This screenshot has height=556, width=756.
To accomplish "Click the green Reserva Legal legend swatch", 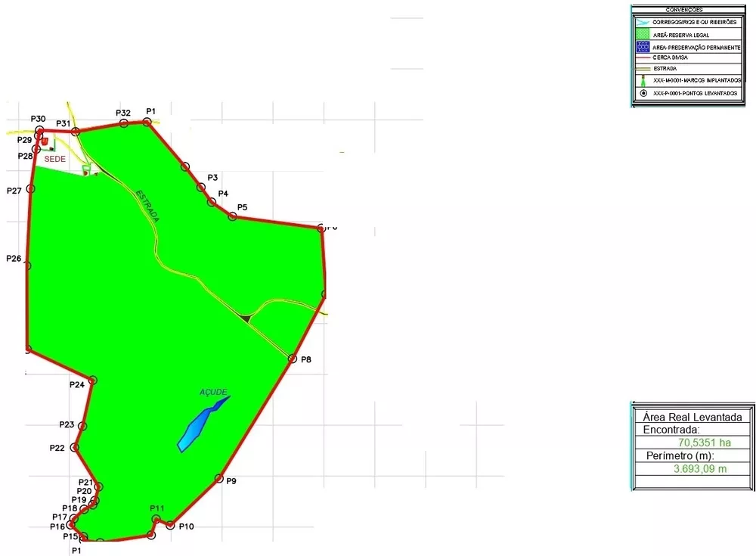I will pos(643,35).
